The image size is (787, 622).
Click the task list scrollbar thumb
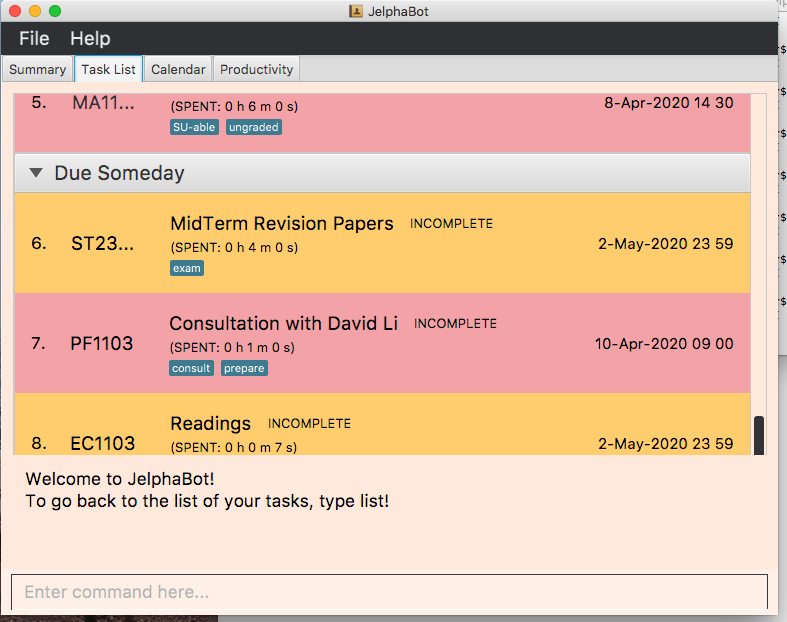pos(759,435)
